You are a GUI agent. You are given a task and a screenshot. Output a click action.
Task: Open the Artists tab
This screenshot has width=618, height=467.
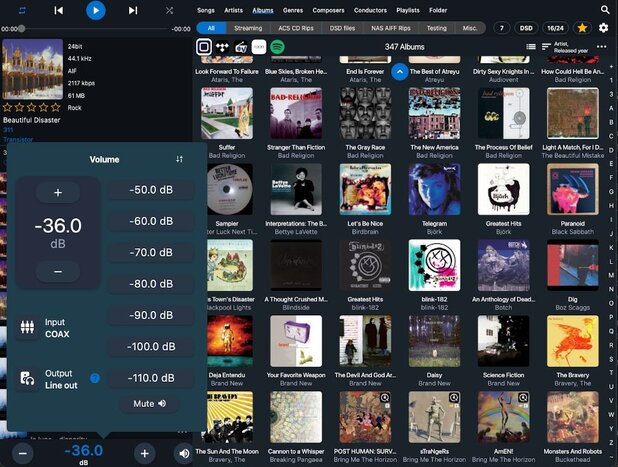[x=233, y=10]
